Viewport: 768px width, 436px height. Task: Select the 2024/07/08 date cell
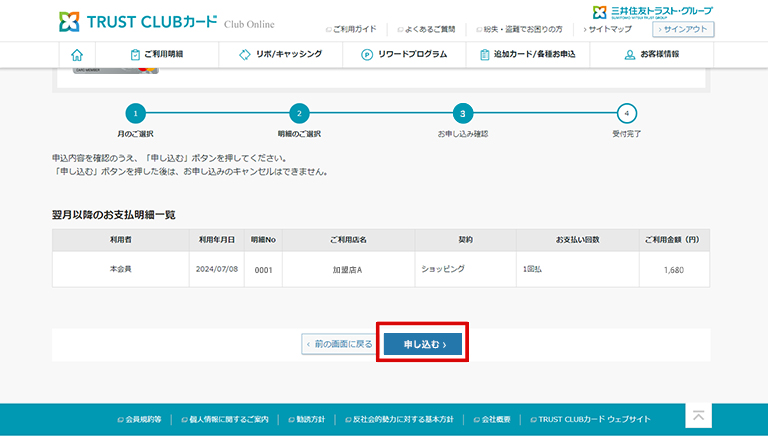pyautogui.click(x=216, y=269)
